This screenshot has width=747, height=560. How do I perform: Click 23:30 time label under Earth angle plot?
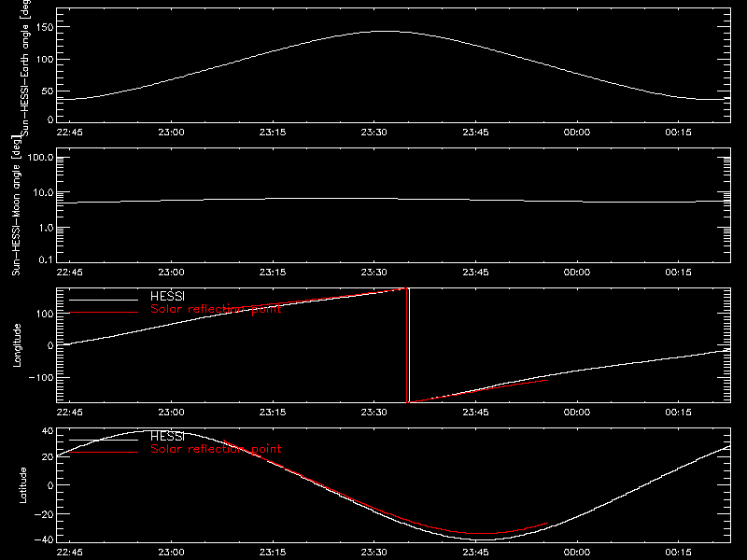point(374,132)
